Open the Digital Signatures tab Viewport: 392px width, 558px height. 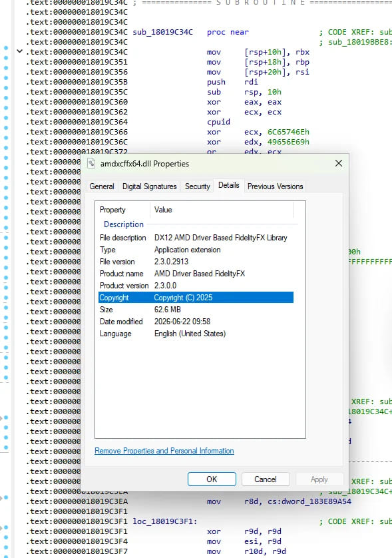click(149, 186)
